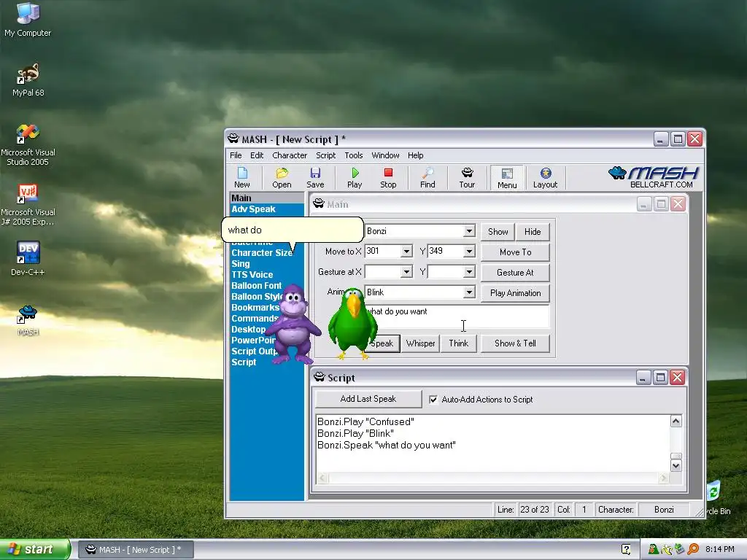747x560 pixels.
Task: Open the Character menu
Action: pos(290,155)
